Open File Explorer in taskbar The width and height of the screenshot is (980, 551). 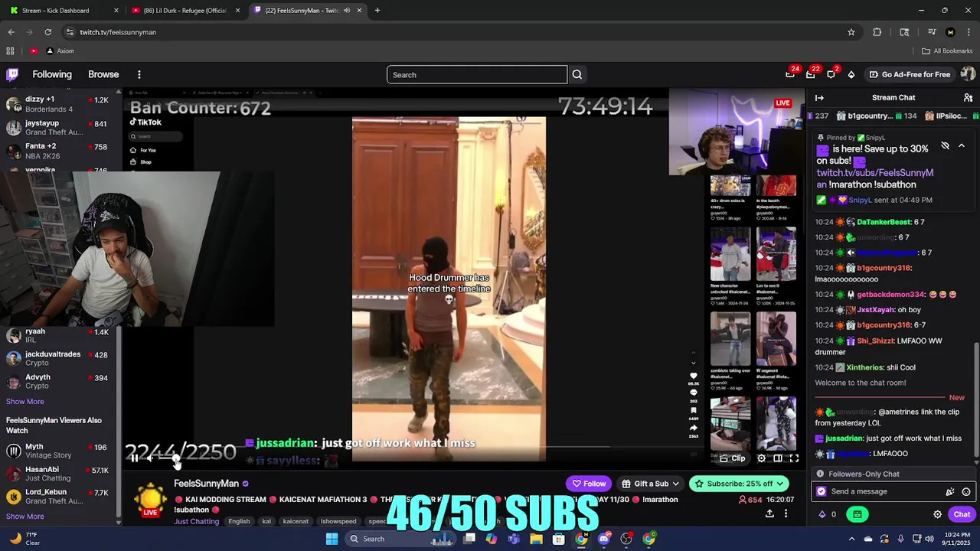536,539
